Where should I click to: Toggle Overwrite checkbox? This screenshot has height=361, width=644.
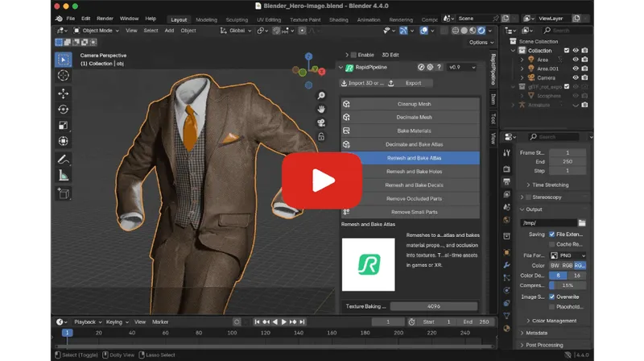click(552, 297)
